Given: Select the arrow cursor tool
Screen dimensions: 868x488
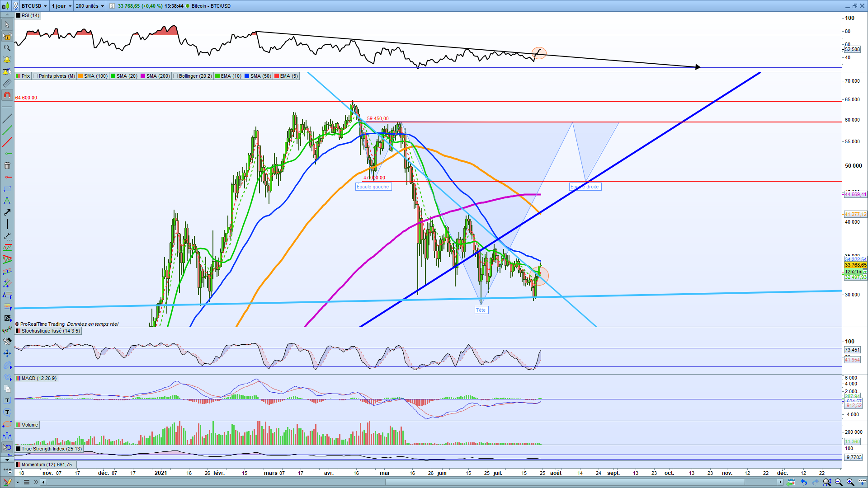Looking at the screenshot, I should tap(7, 24).
